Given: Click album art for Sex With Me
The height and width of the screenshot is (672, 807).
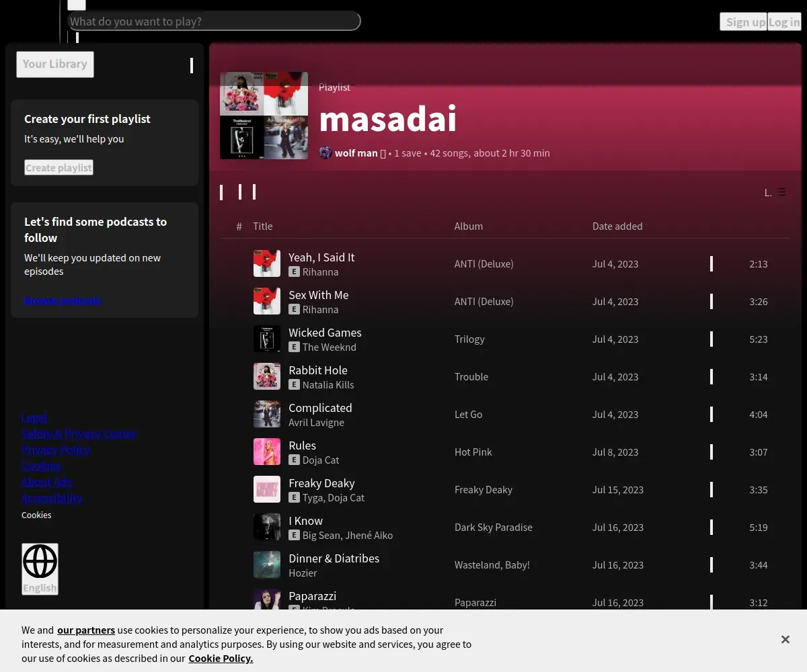Looking at the screenshot, I should tap(267, 301).
